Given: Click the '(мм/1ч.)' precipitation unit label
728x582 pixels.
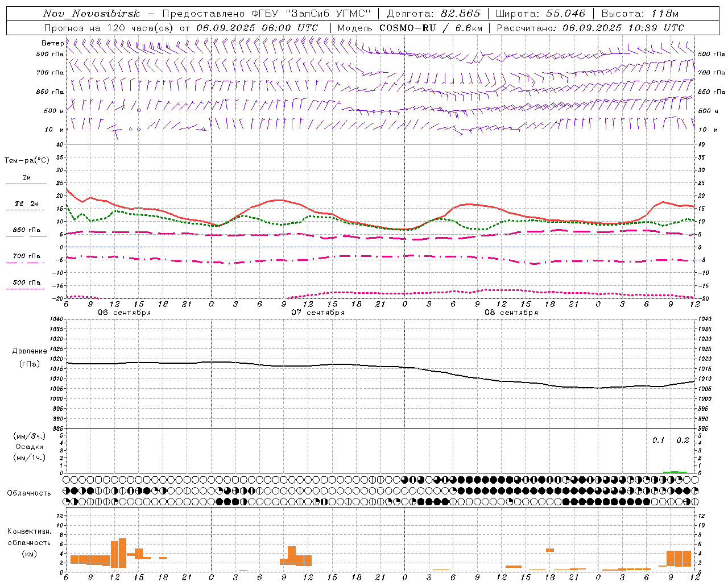Looking at the screenshot, I should click(30, 458).
